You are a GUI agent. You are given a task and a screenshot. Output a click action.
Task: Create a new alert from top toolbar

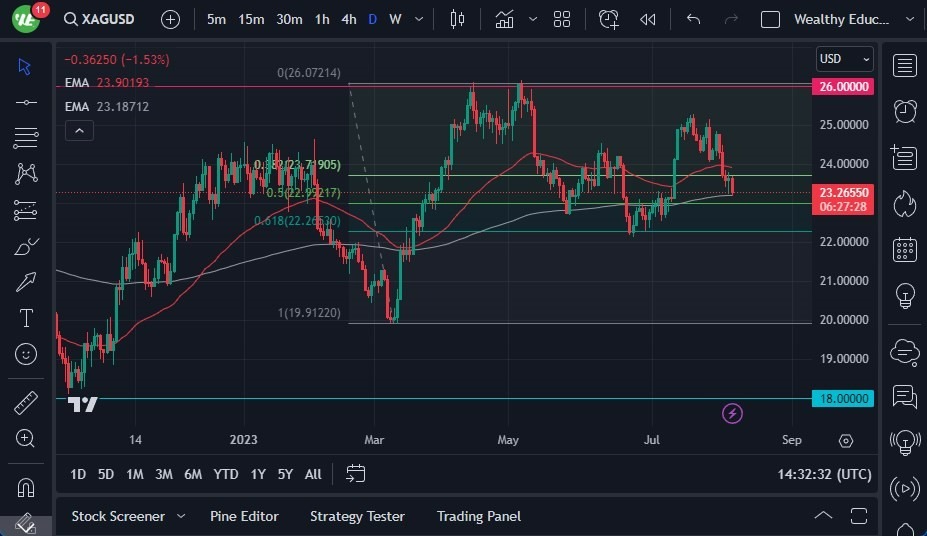pyautogui.click(x=608, y=19)
